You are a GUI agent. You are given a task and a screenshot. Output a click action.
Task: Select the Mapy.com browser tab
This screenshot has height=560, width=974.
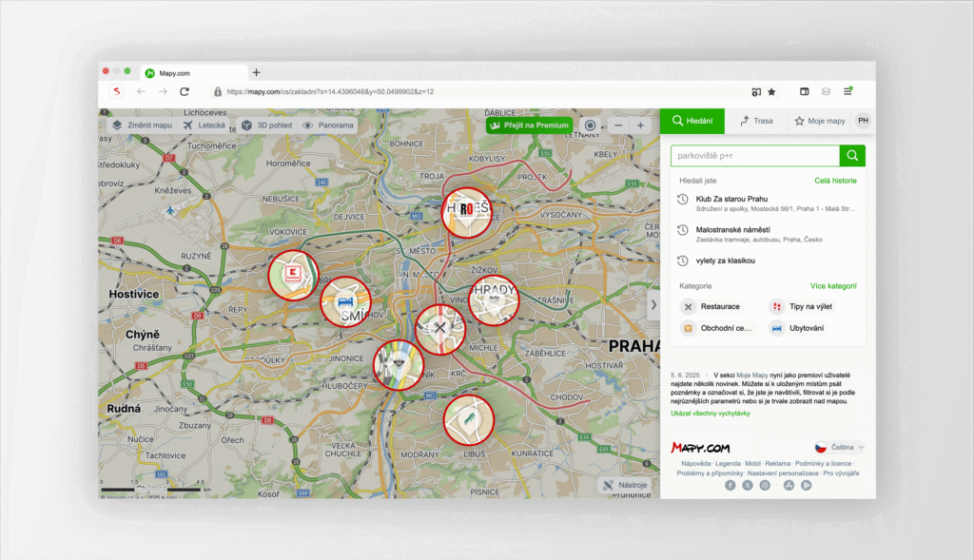(194, 72)
